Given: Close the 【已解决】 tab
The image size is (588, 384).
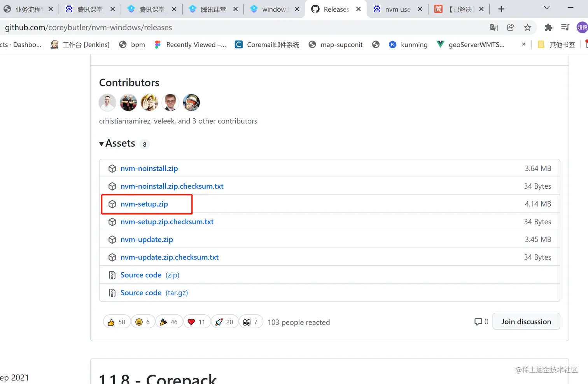Looking at the screenshot, I should (481, 9).
